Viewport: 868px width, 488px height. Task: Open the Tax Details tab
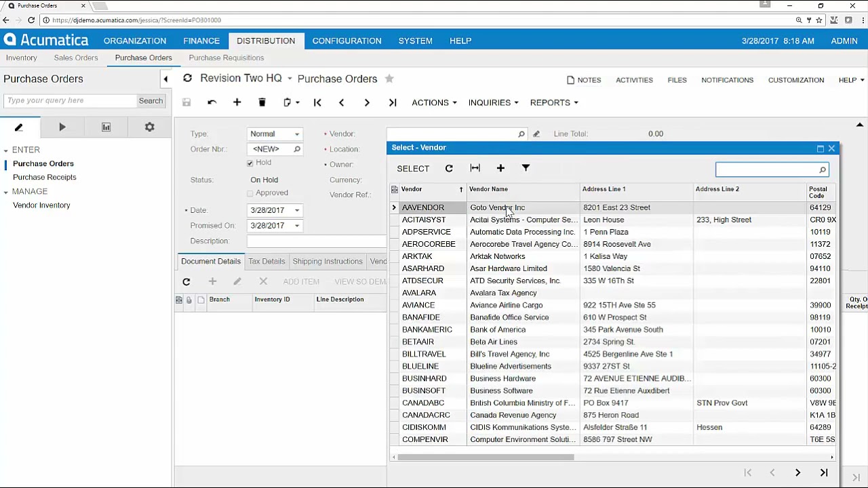[x=267, y=261]
